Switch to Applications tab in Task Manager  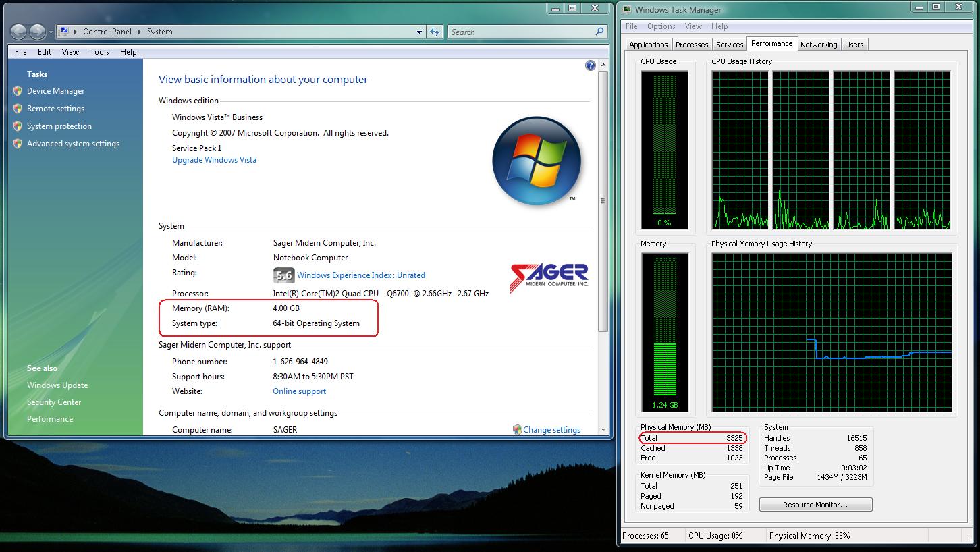[649, 45]
